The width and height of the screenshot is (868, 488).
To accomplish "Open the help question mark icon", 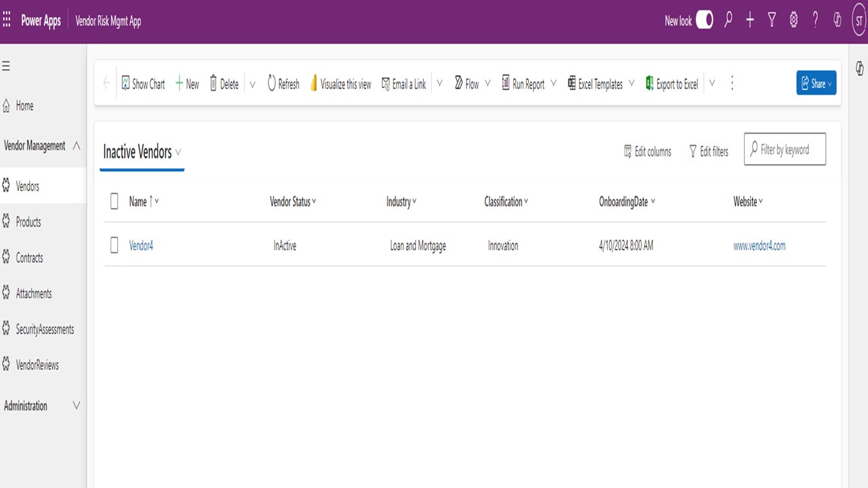I will click(815, 20).
